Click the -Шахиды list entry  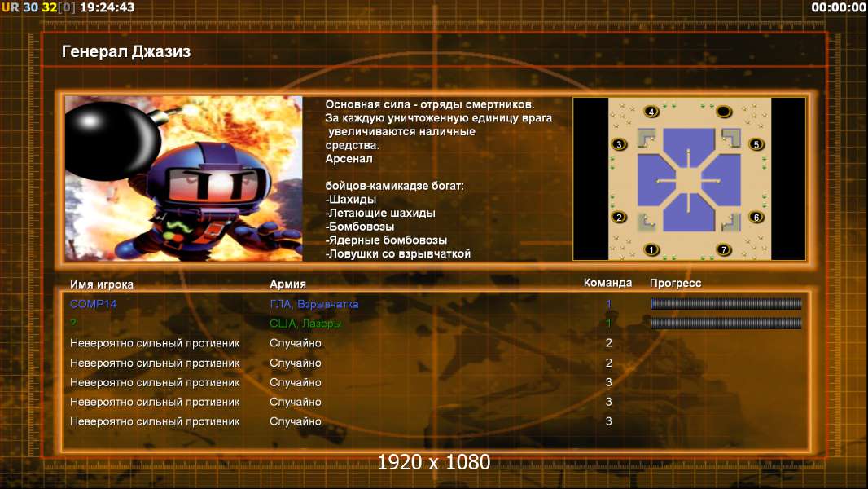tap(351, 200)
